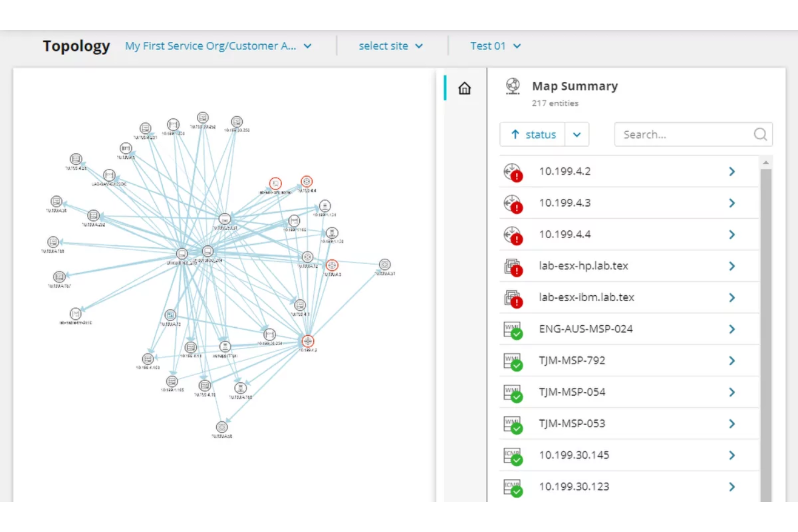The image size is (798, 532).
Task: Open the My First Service Org/Customer dropdown
Action: [218, 46]
